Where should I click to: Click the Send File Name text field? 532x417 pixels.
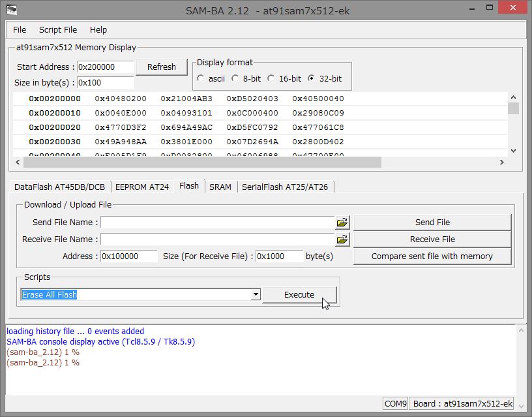click(218, 223)
